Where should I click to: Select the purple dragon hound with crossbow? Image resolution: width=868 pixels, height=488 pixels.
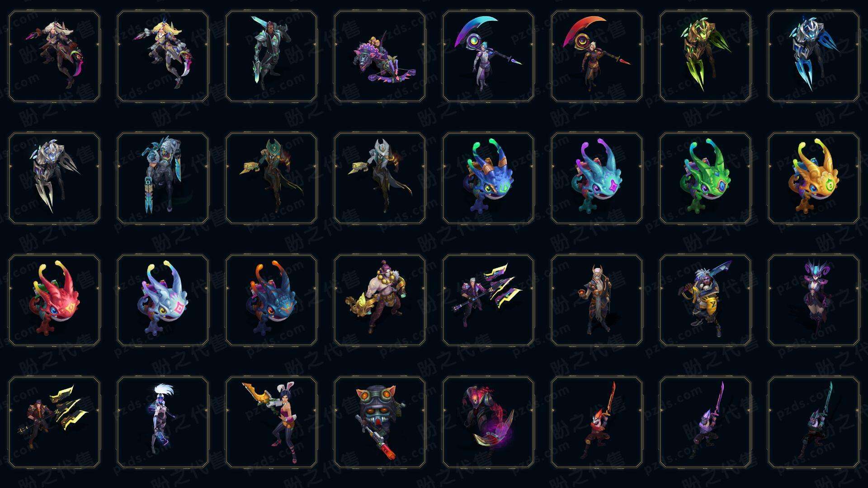point(380,56)
